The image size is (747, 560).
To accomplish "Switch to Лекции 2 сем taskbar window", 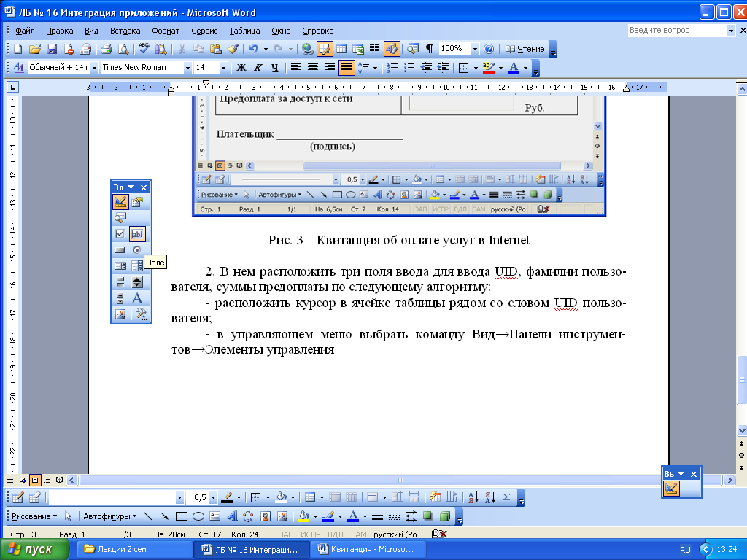I will 136,549.
